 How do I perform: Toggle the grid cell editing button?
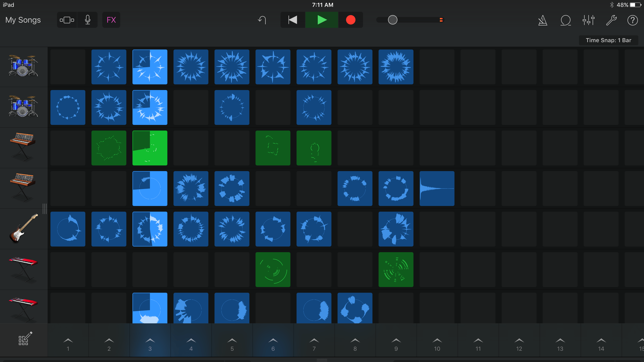tap(25, 339)
